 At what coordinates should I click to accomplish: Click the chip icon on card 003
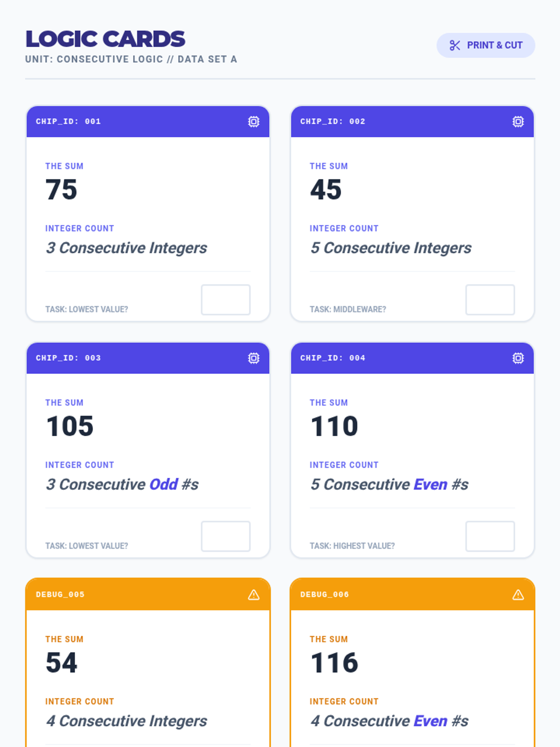tap(253, 358)
